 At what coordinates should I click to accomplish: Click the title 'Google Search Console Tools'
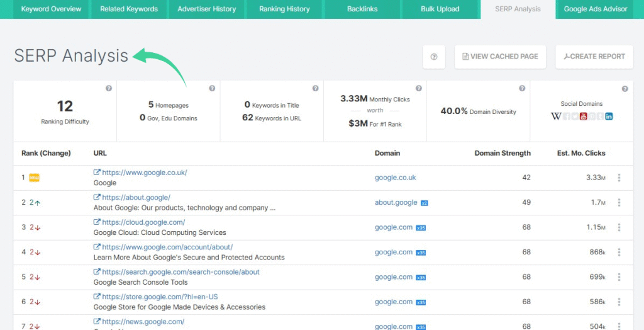[140, 282]
